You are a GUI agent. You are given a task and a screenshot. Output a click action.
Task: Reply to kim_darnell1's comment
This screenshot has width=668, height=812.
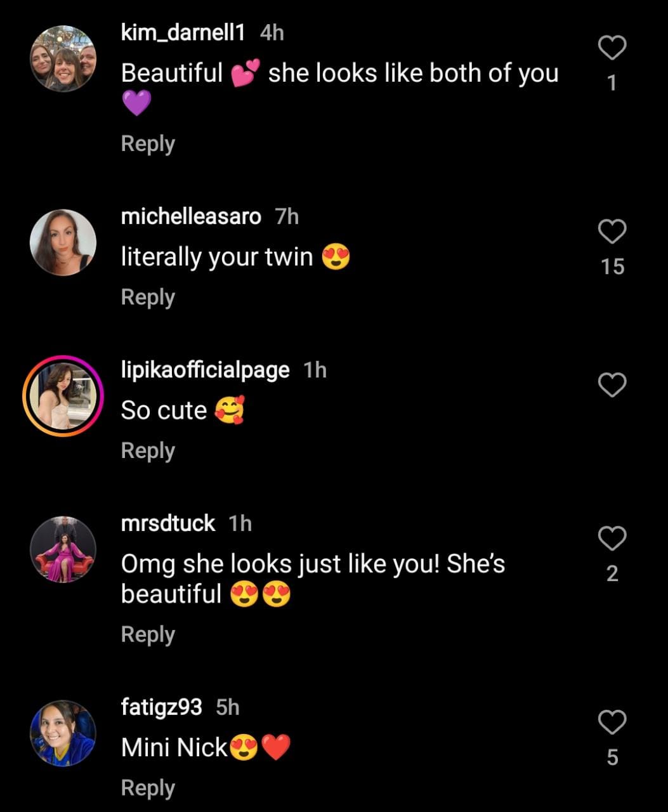pos(148,144)
